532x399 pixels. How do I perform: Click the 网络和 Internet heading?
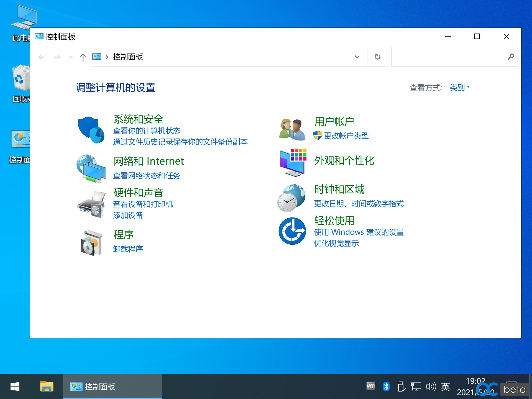149,161
